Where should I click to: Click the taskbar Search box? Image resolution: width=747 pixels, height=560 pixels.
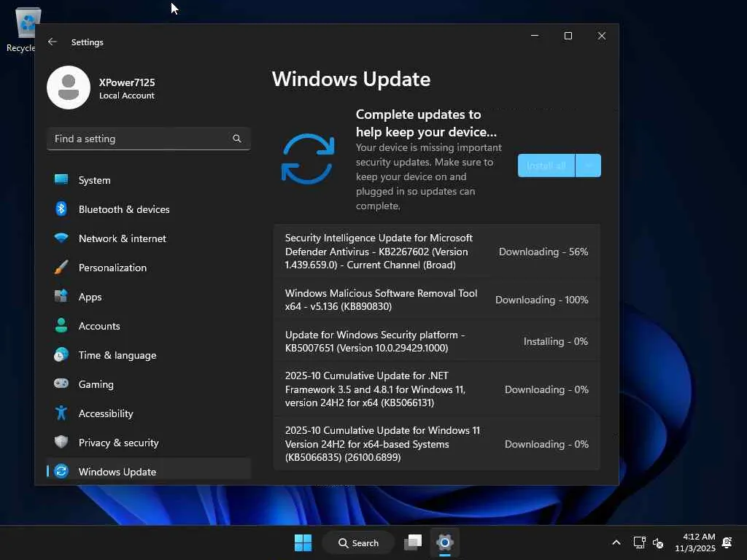coord(358,542)
